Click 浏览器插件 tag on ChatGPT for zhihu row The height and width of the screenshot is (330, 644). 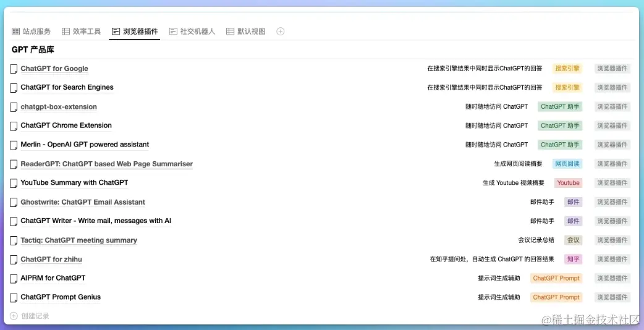coord(612,260)
